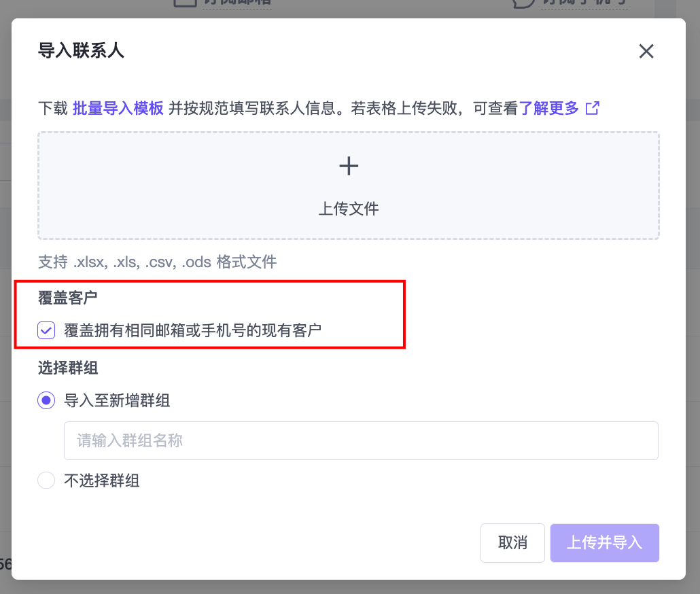This screenshot has height=594, width=700.
Task: Click the 不选择群组 option label
Action: coord(102,481)
